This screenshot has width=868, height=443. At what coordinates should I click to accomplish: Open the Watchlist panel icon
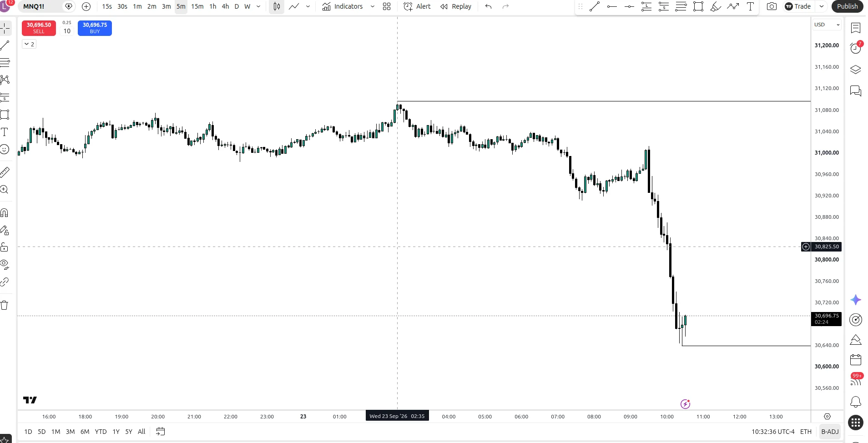coord(856,28)
